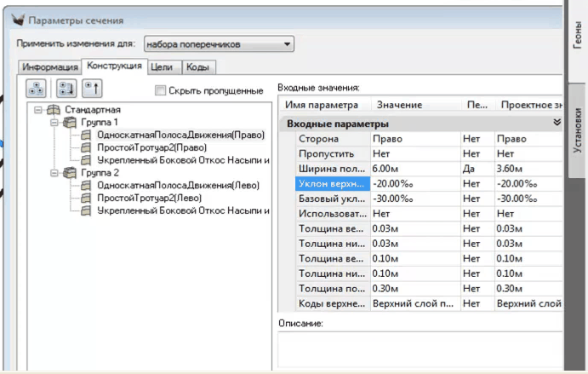The width and height of the screenshot is (588, 374).
Task: Switch to the Цели tab
Action: point(161,66)
